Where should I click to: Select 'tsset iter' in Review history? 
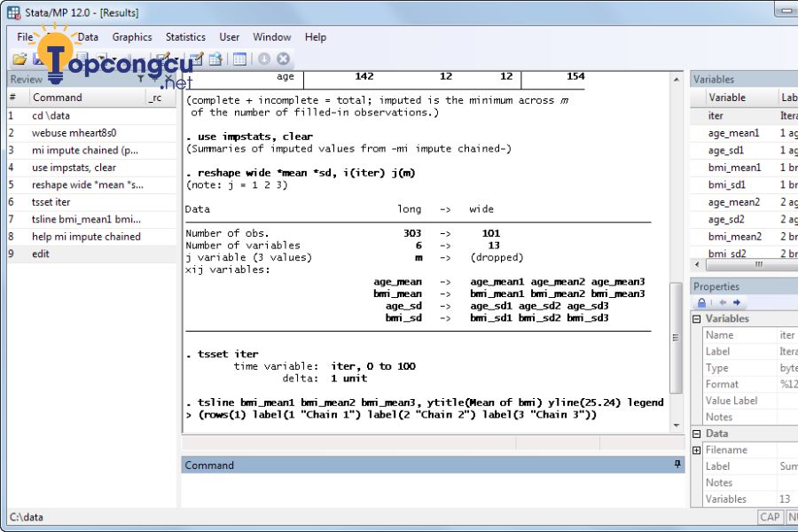91,202
